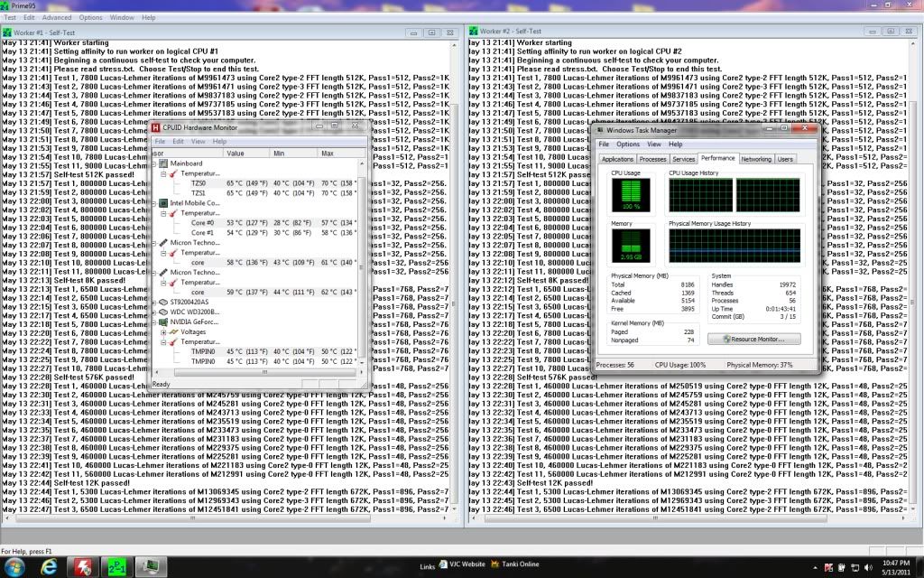Click thermometer icon under Mainboard
The width and height of the screenshot is (924, 578).
click(174, 173)
